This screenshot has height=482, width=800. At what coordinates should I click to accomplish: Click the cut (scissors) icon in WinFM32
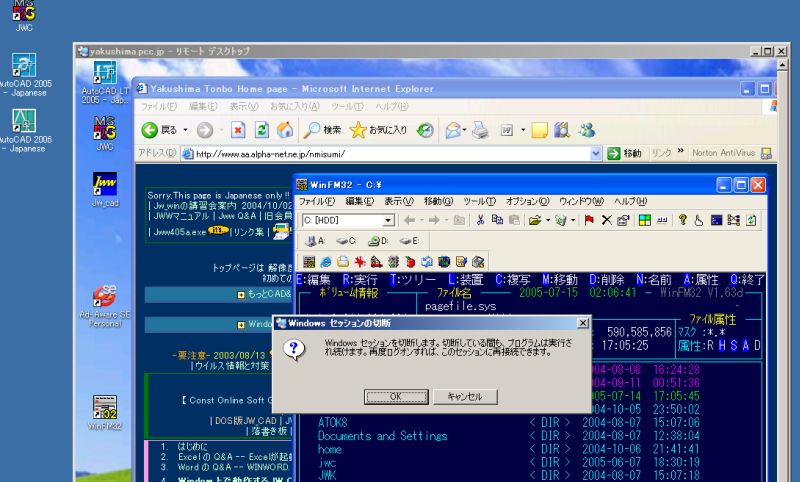click(x=481, y=220)
